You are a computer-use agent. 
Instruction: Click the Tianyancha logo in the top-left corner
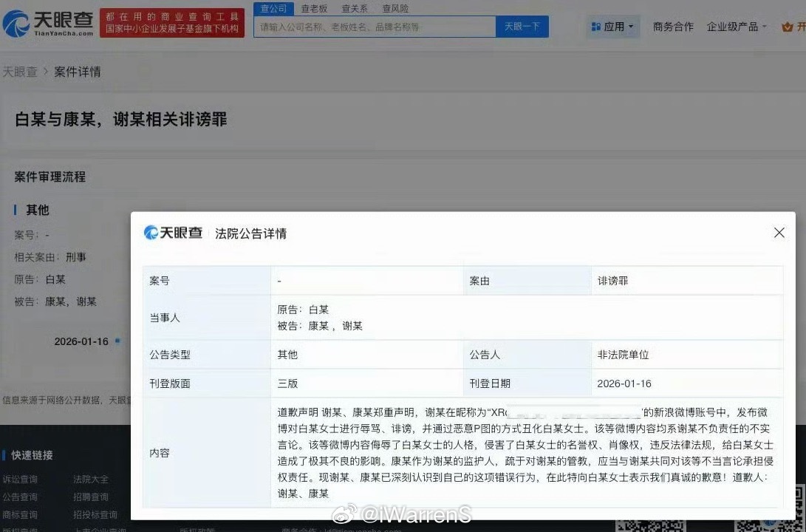pos(48,23)
